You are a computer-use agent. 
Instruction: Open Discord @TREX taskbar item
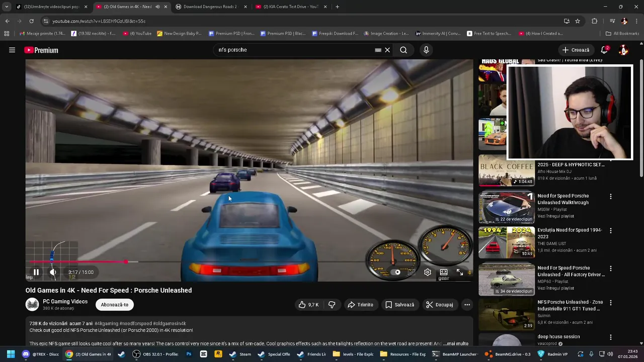pyautogui.click(x=41, y=354)
